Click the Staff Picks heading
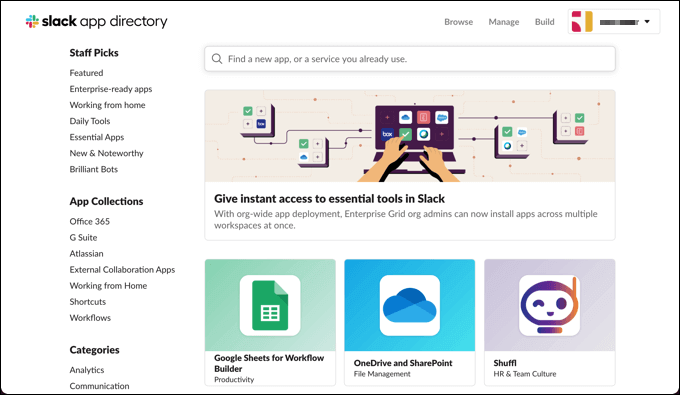The image size is (680, 395). 94,53
